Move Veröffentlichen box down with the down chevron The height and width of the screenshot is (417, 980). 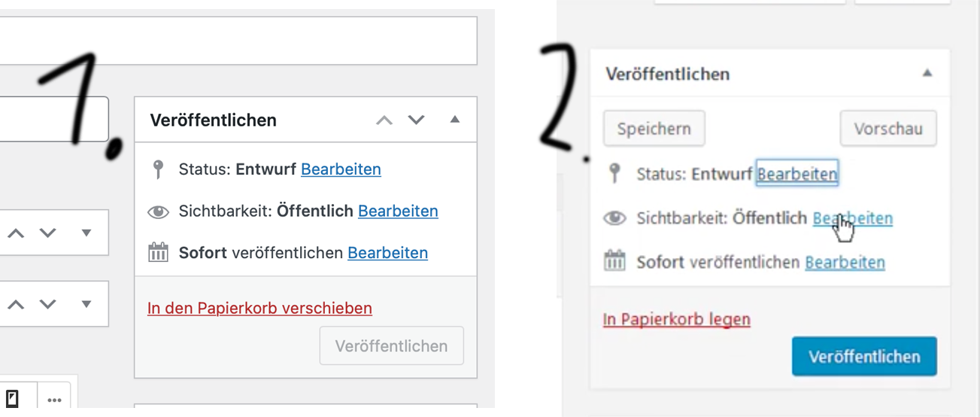(x=416, y=120)
